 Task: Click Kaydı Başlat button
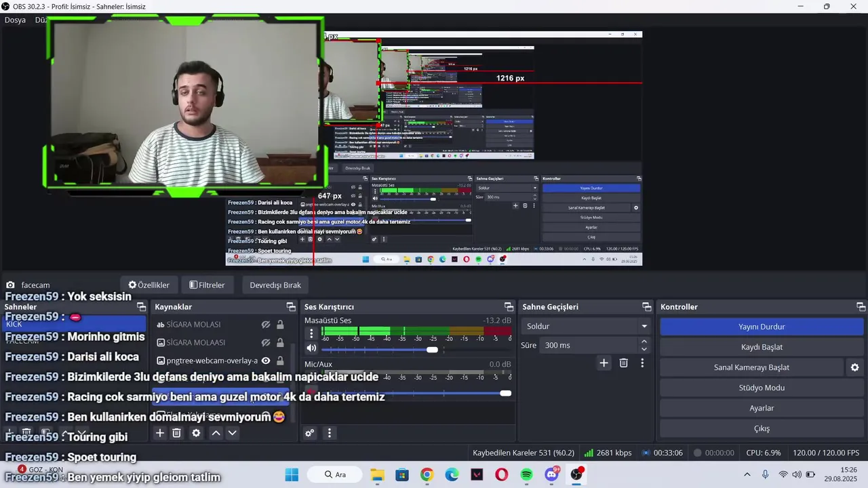(x=762, y=347)
